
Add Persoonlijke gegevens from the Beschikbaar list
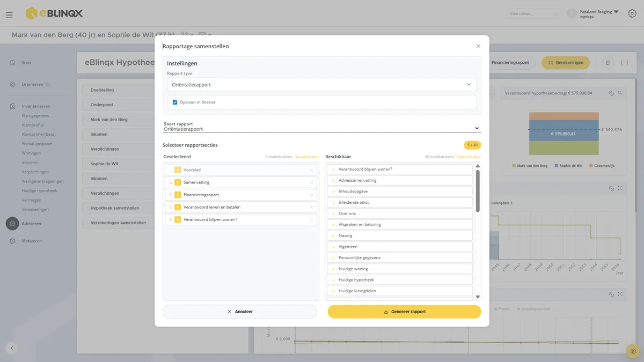[400, 258]
